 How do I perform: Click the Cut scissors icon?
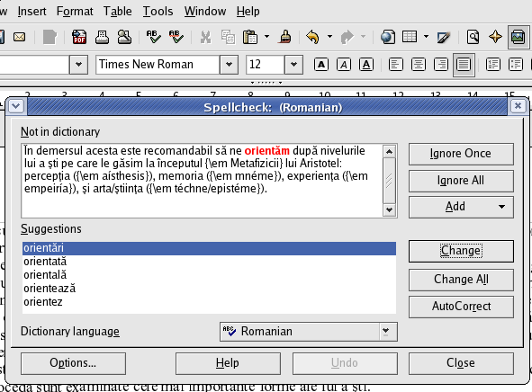pyautogui.click(x=205, y=37)
